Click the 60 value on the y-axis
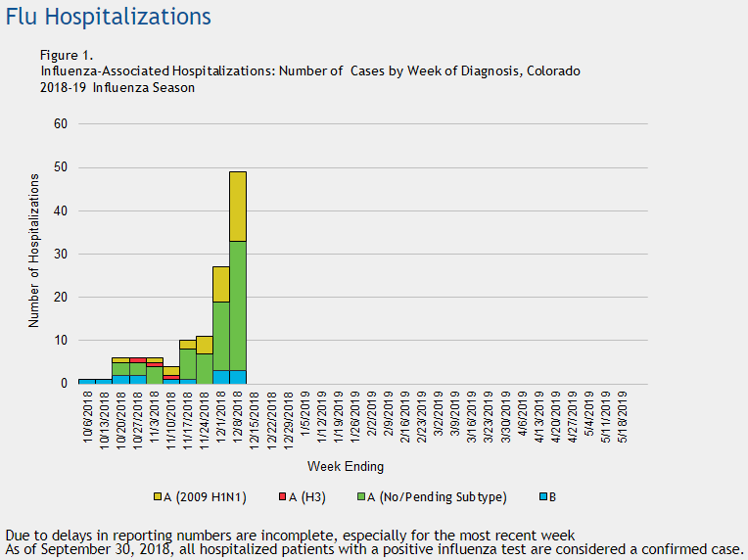 61,124
